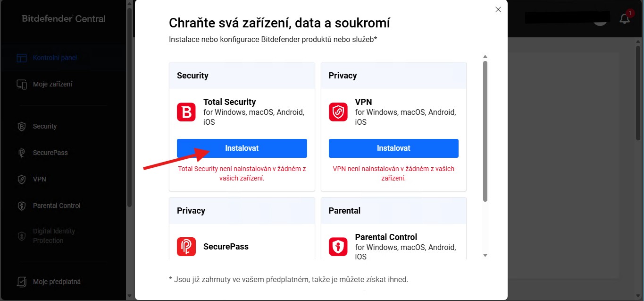Click the VPN shield product icon
This screenshot has height=301, width=644.
pyautogui.click(x=338, y=112)
